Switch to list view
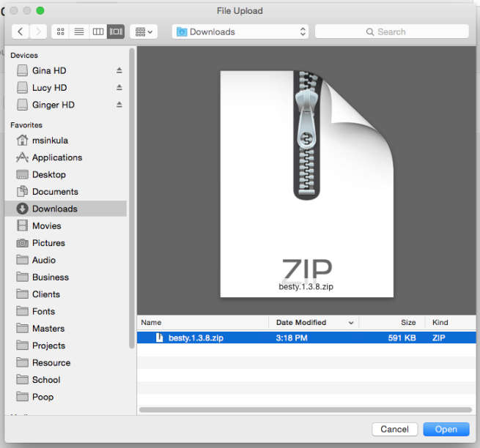The height and width of the screenshot is (448, 480). pyautogui.click(x=79, y=31)
